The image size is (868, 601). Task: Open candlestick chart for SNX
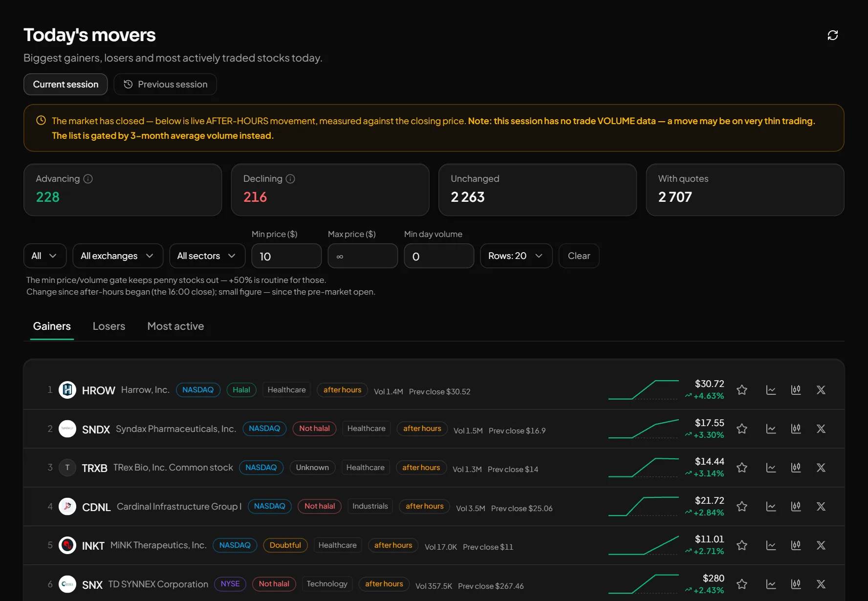(796, 584)
